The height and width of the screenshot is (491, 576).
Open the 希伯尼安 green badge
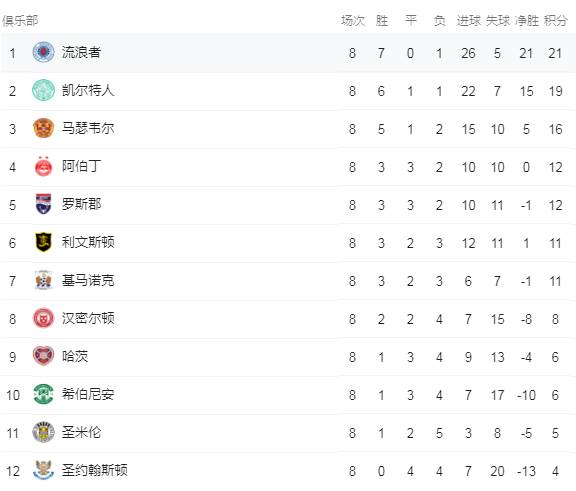[43, 394]
